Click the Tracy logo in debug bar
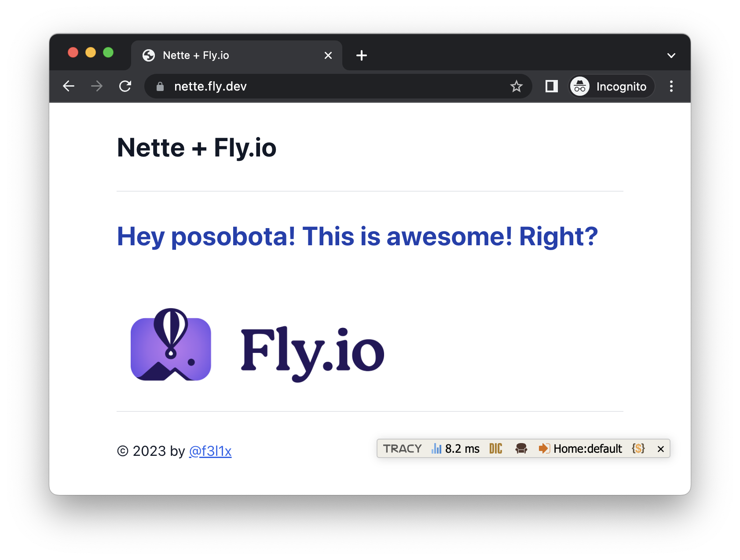Viewport: 740px width, 560px height. tap(402, 448)
